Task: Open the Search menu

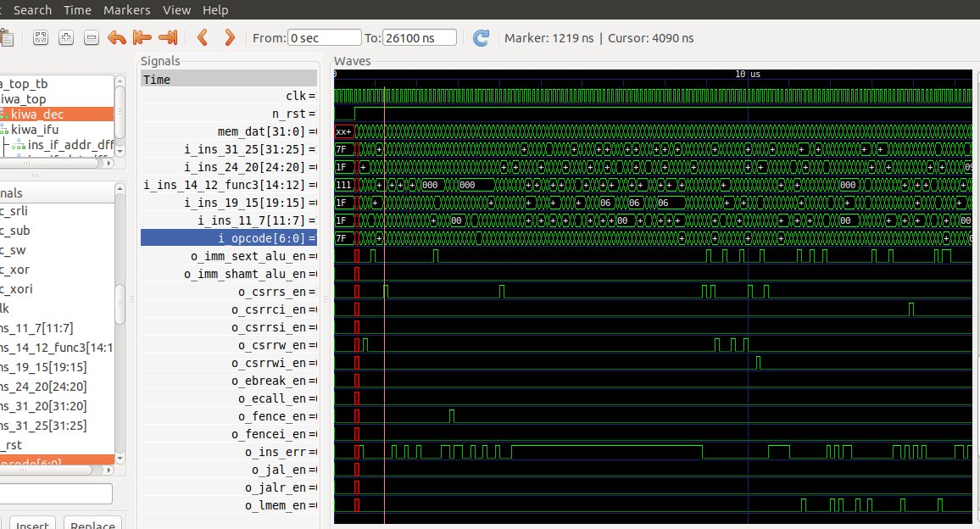Action: pos(31,9)
